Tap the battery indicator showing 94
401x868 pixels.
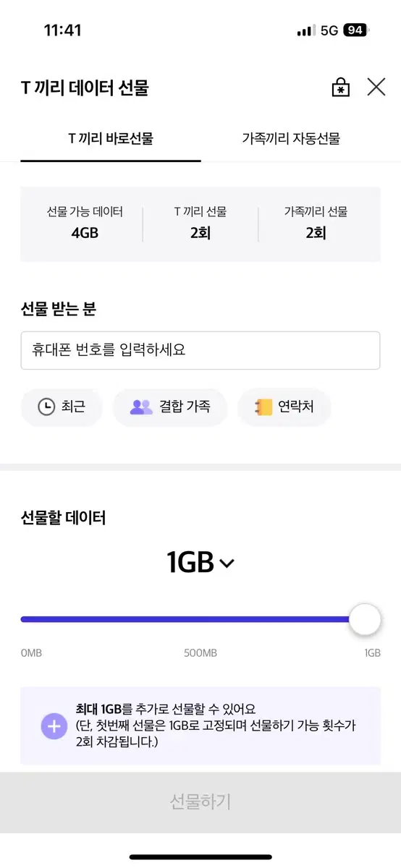(356, 30)
